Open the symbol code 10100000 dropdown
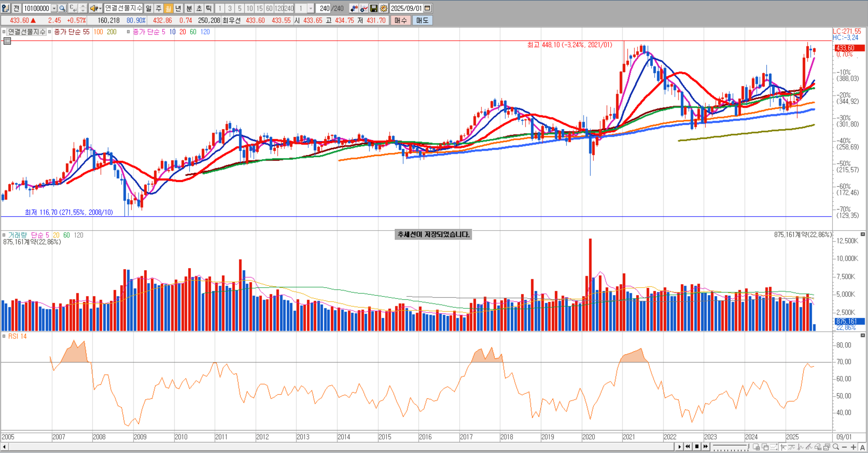This screenshot has height=453, width=868. click(x=54, y=8)
